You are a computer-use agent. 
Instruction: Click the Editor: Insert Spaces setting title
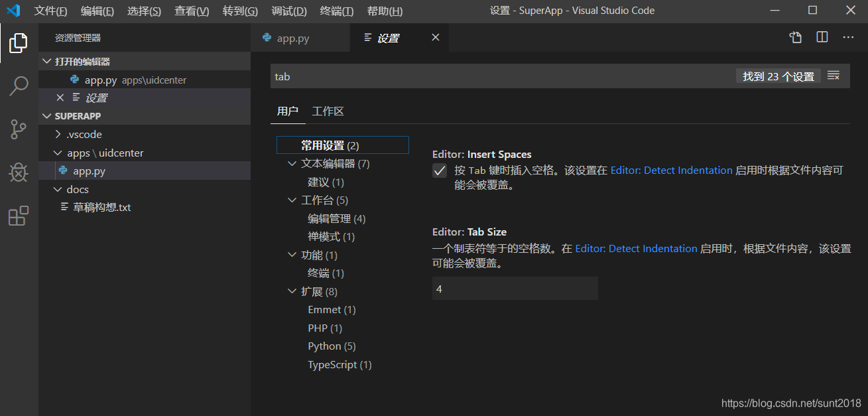click(x=482, y=154)
